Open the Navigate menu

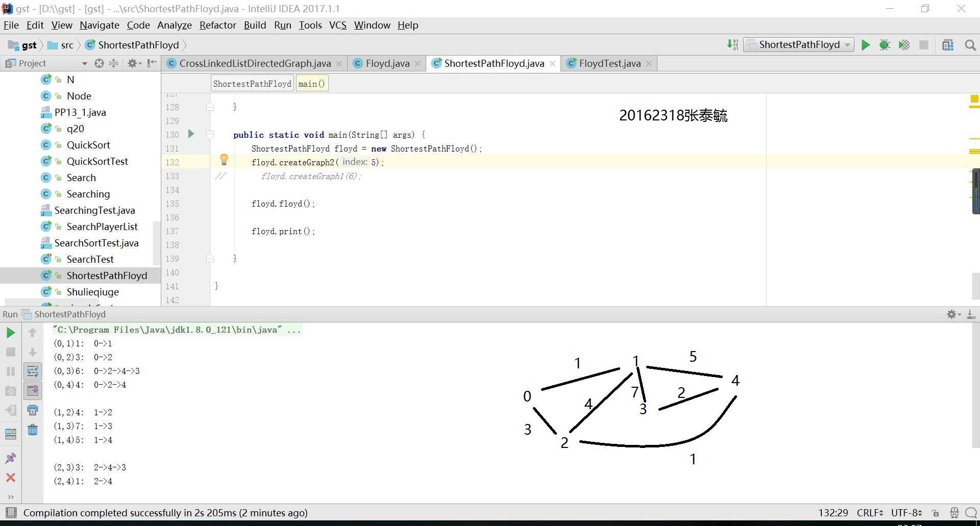pyautogui.click(x=100, y=25)
